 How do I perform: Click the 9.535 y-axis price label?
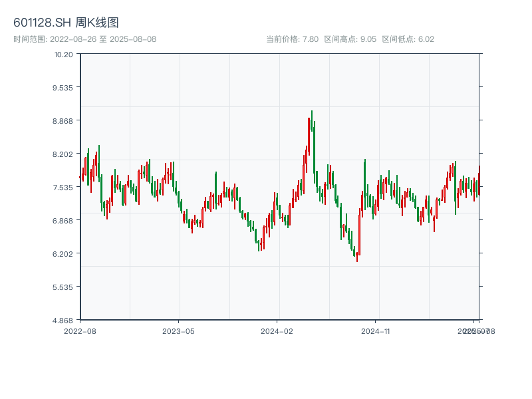[x=63, y=88]
